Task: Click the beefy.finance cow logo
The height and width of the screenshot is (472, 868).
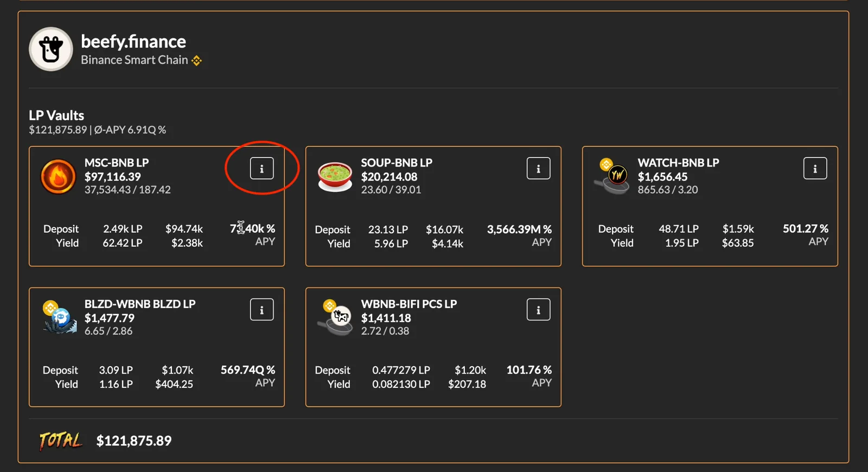Action: [x=51, y=49]
